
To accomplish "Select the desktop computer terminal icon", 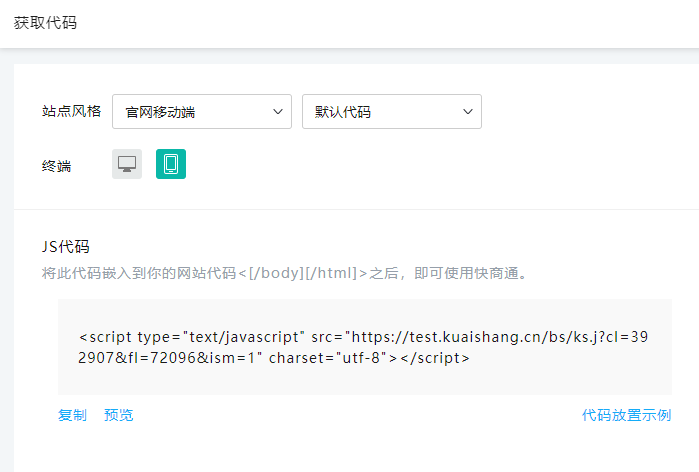I will (x=127, y=164).
